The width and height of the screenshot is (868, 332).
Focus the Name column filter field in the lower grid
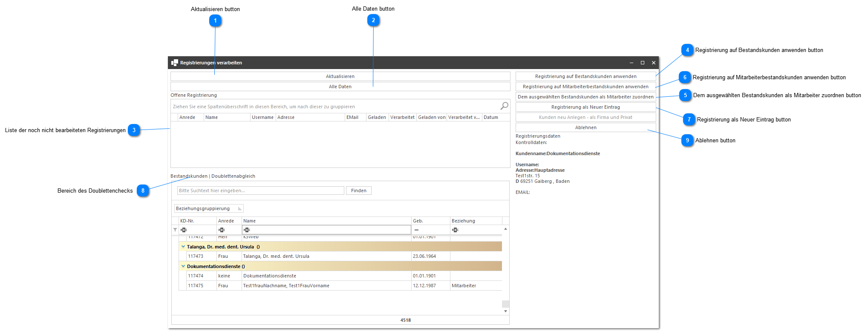tap(326, 230)
